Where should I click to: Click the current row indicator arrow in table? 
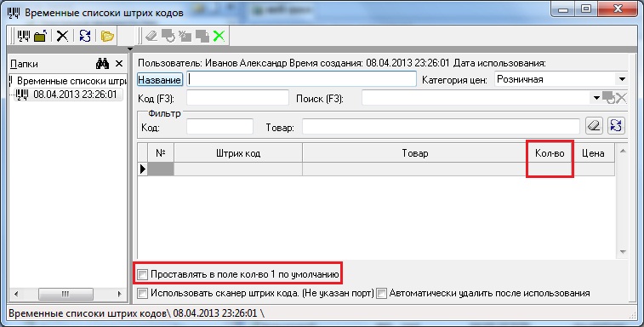click(x=143, y=169)
